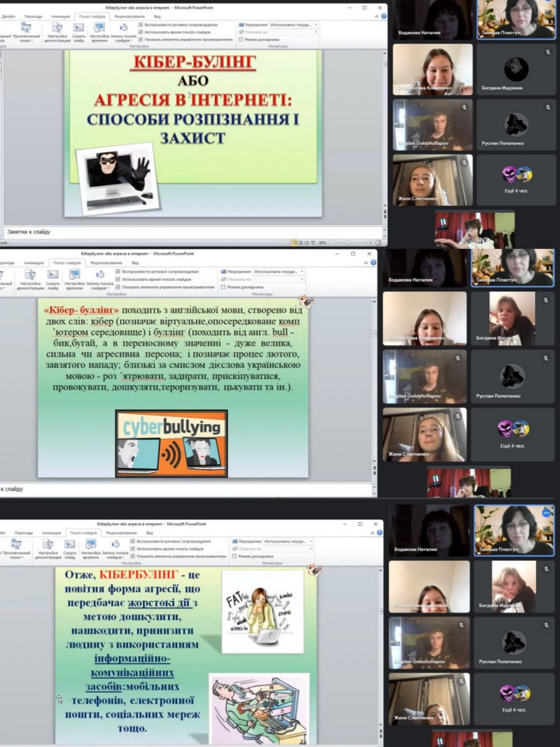Open 'Рецензирование' tab in bottom PowerPoint window
This screenshot has height=747, width=560.
coord(121,533)
